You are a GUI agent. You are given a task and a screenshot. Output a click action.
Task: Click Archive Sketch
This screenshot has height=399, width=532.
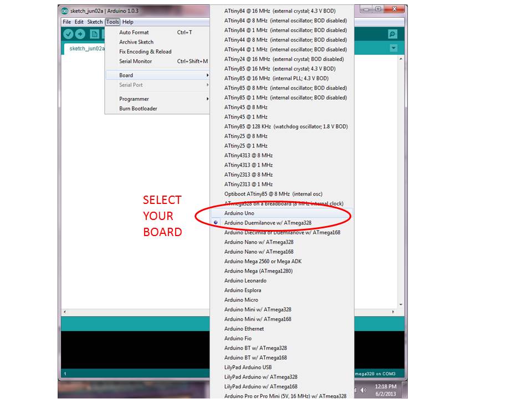click(135, 42)
